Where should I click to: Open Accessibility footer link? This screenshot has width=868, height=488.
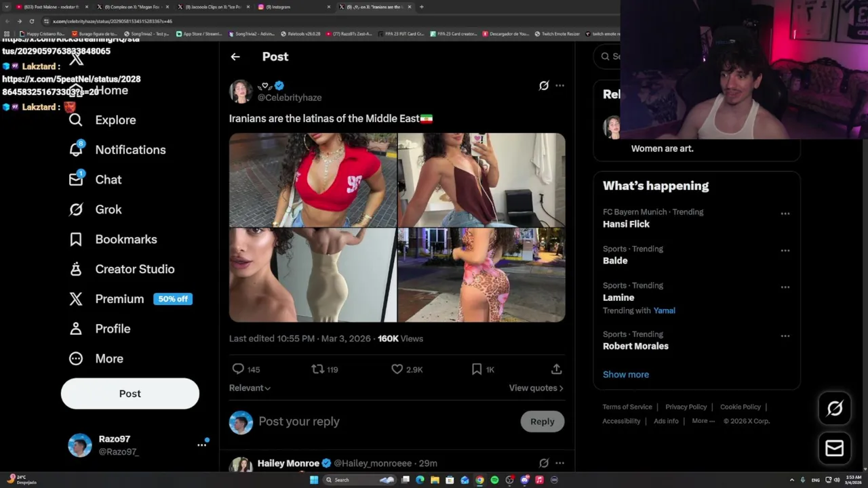pos(621,421)
